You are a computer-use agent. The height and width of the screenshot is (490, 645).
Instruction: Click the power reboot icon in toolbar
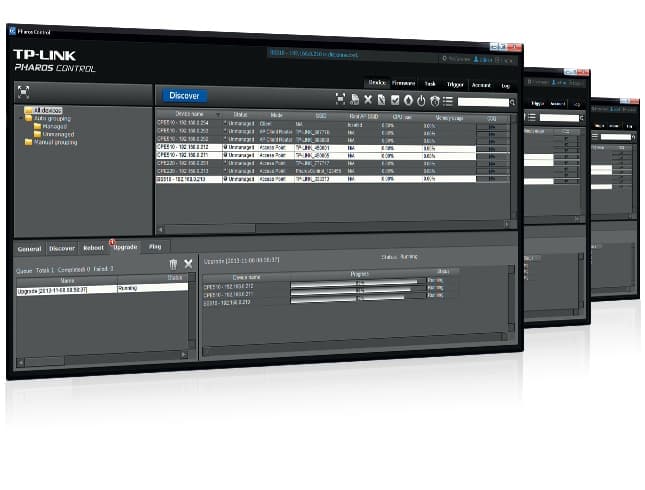421,100
